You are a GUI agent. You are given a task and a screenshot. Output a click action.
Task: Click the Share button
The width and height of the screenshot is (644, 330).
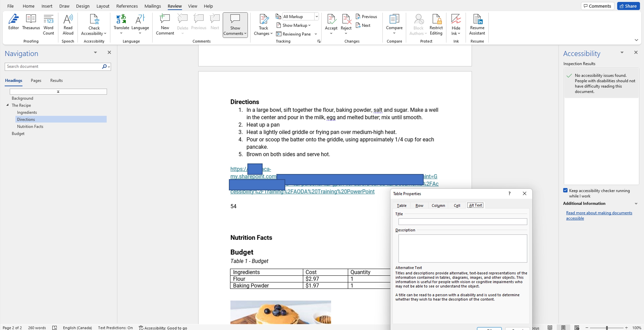628,6
